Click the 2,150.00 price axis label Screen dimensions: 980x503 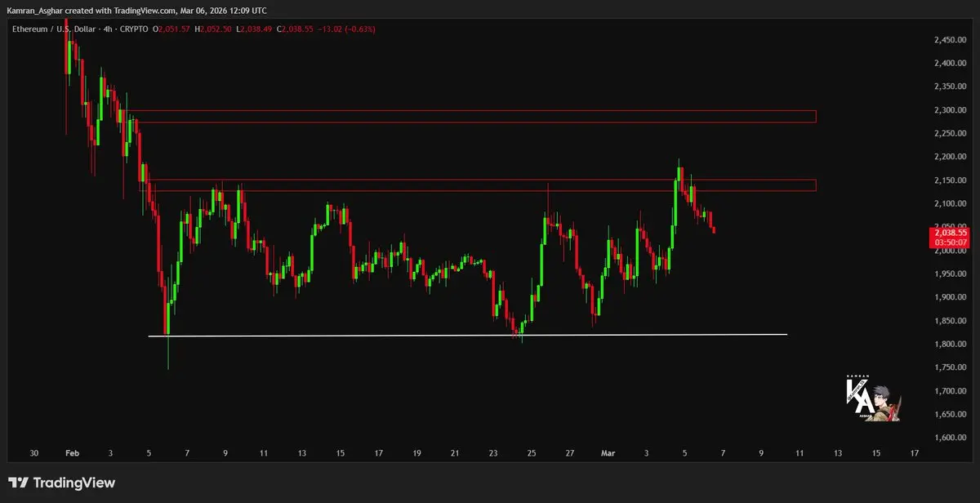[950, 180]
